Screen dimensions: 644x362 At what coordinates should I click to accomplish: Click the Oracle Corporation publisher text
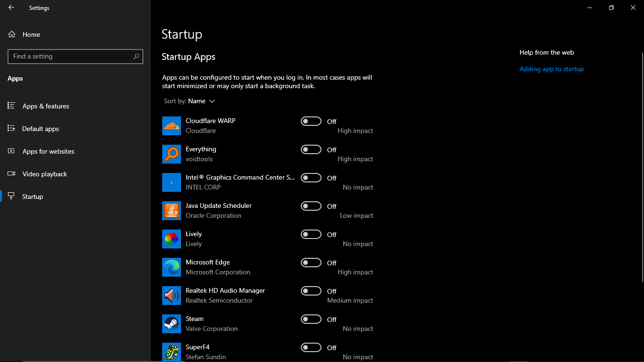click(214, 215)
